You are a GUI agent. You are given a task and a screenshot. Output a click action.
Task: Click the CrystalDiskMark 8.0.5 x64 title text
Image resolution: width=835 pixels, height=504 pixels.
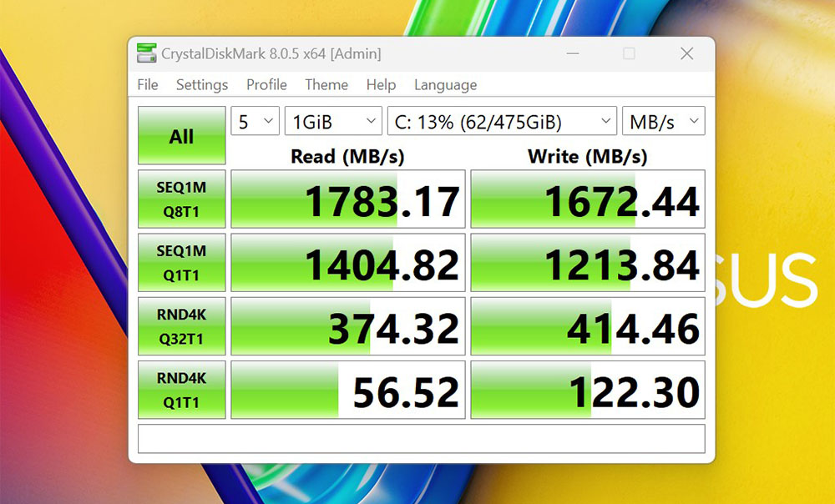tap(271, 53)
